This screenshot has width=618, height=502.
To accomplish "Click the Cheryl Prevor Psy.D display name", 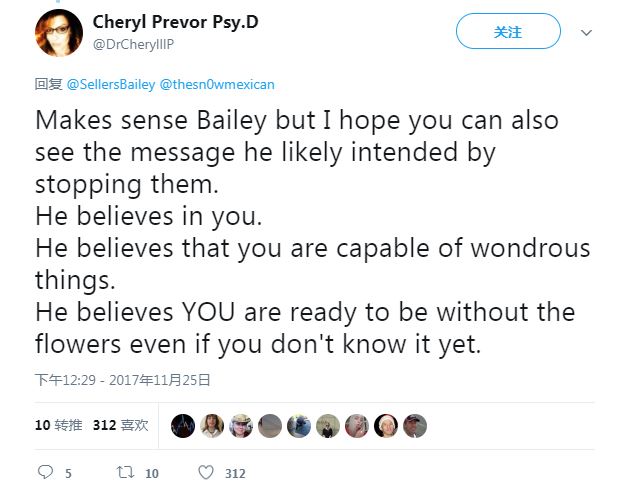I will coord(175,21).
